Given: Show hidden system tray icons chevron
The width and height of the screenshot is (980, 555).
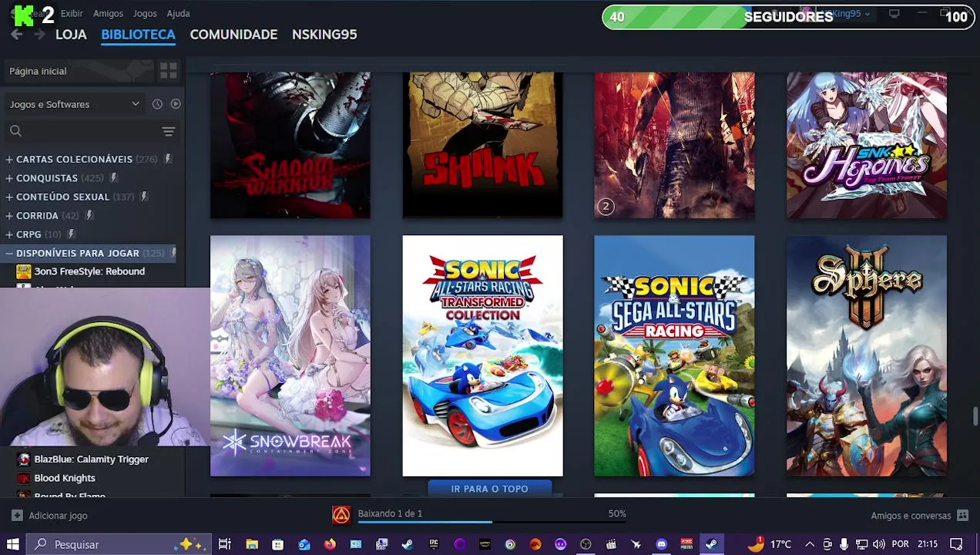Looking at the screenshot, I should coord(809,544).
